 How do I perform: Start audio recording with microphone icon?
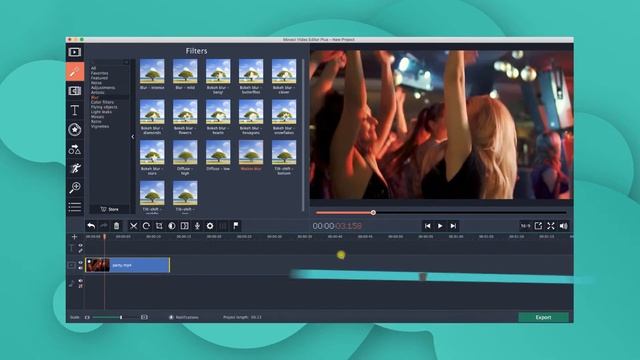197,226
